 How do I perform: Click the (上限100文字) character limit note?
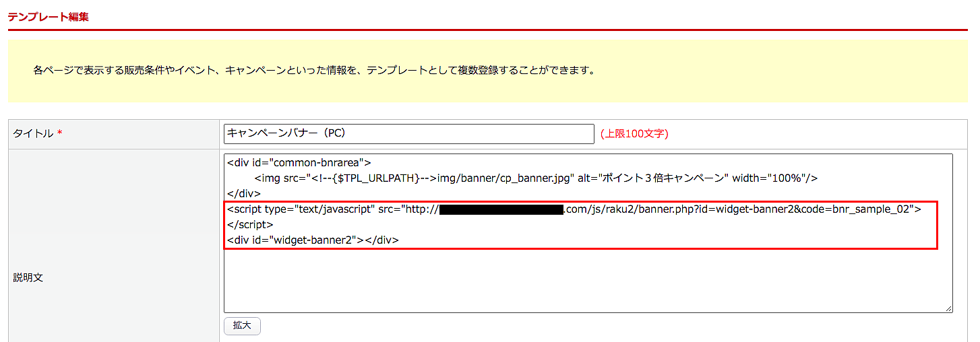pyautogui.click(x=634, y=134)
